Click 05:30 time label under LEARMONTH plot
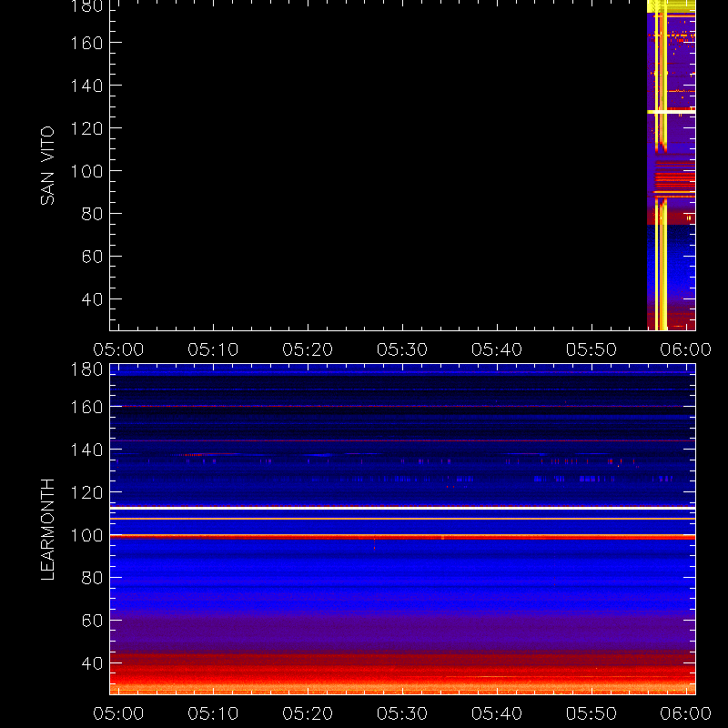Image resolution: width=728 pixels, height=728 pixels. click(402, 713)
